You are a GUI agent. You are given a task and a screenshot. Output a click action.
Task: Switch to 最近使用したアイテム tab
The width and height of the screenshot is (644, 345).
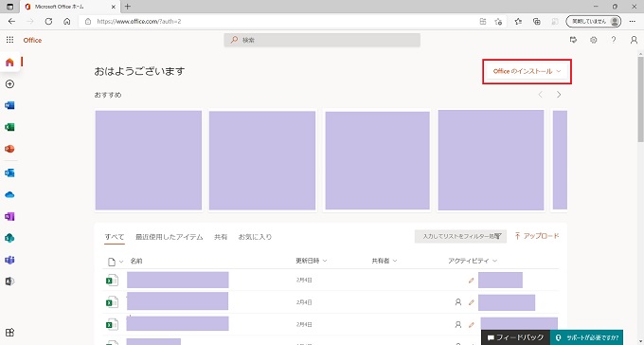point(170,237)
